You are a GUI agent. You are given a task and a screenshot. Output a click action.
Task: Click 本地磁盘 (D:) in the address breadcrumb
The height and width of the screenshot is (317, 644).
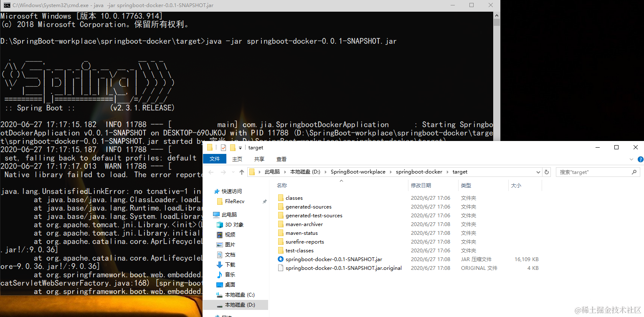tap(305, 172)
